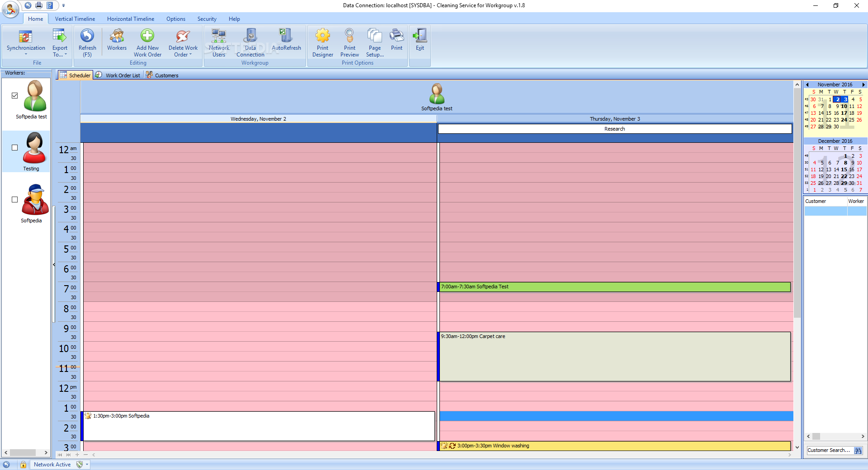Expand the Synchronization dropdown arrow
868x470 pixels.
(26, 55)
